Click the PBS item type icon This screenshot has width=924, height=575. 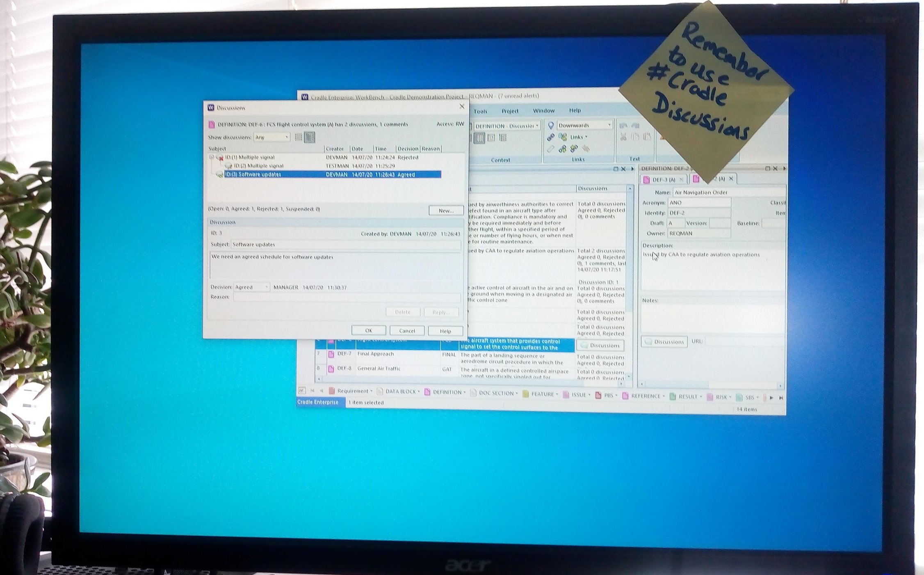click(x=598, y=395)
